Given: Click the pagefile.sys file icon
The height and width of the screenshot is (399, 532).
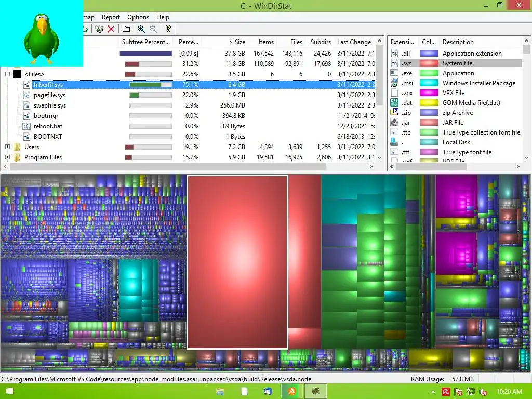Looking at the screenshot, I should pos(27,96).
